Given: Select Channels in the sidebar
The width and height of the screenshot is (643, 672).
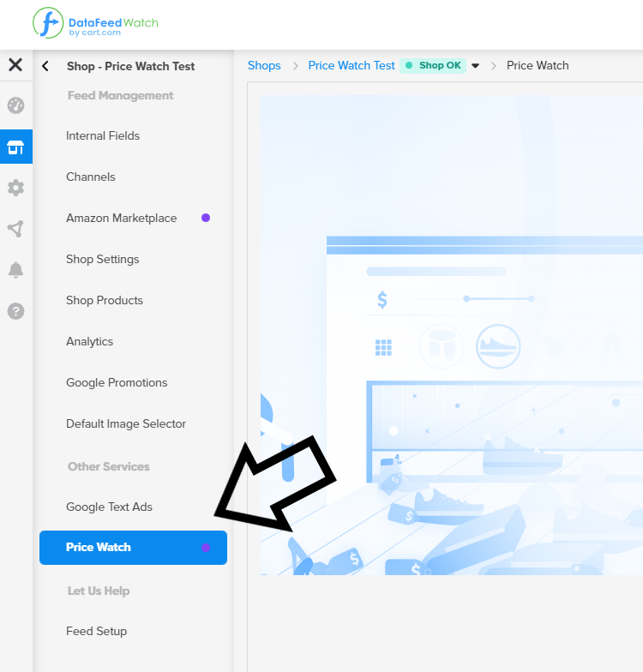Looking at the screenshot, I should 91,177.
